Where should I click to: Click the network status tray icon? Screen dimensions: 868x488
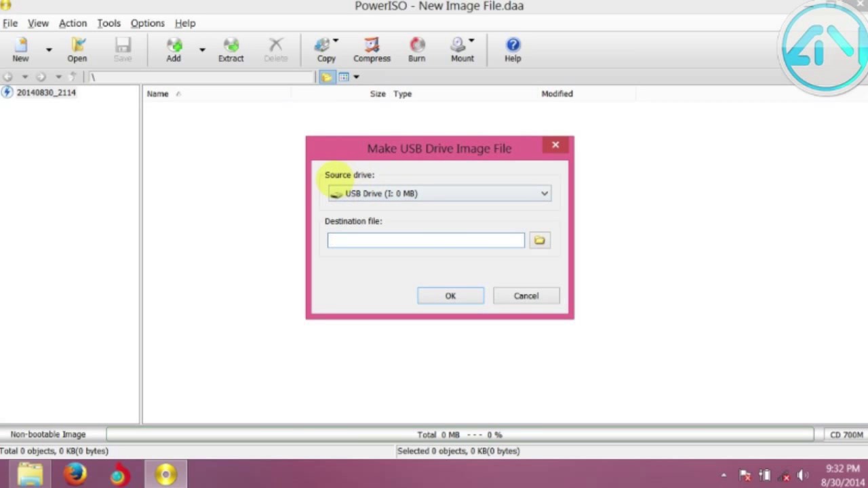pyautogui.click(x=784, y=476)
